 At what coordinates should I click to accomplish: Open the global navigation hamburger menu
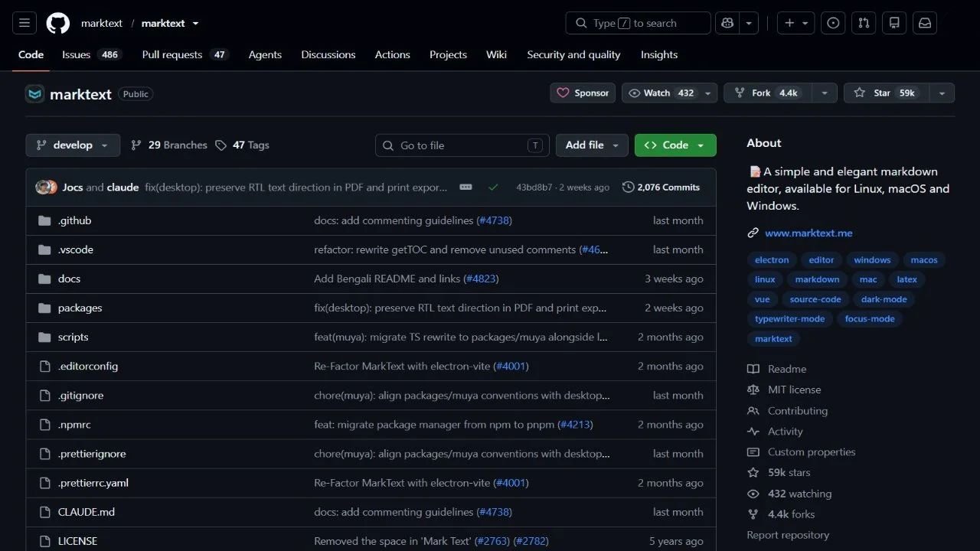[24, 23]
